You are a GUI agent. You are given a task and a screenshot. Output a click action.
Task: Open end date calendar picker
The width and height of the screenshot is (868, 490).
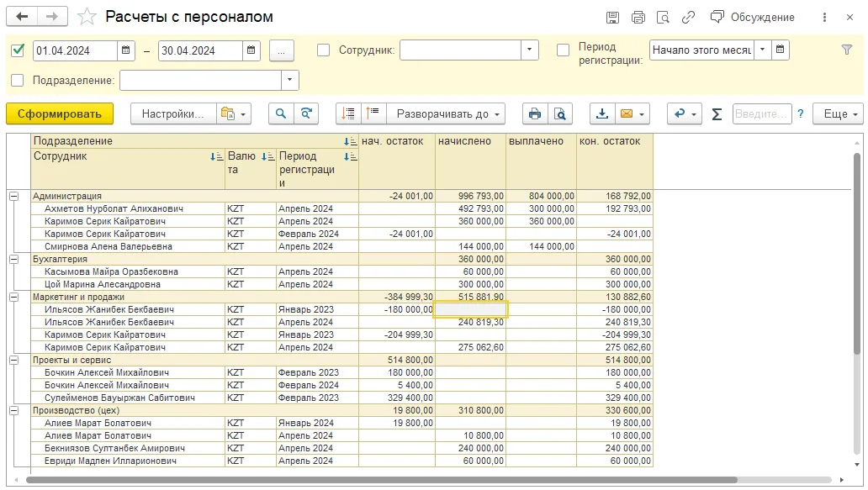coord(251,50)
